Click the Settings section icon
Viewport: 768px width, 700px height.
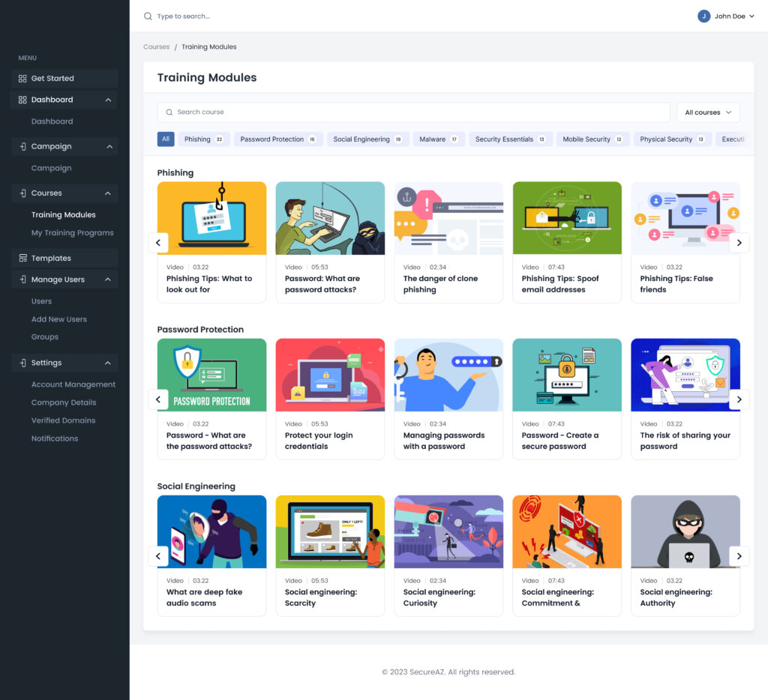click(22, 363)
